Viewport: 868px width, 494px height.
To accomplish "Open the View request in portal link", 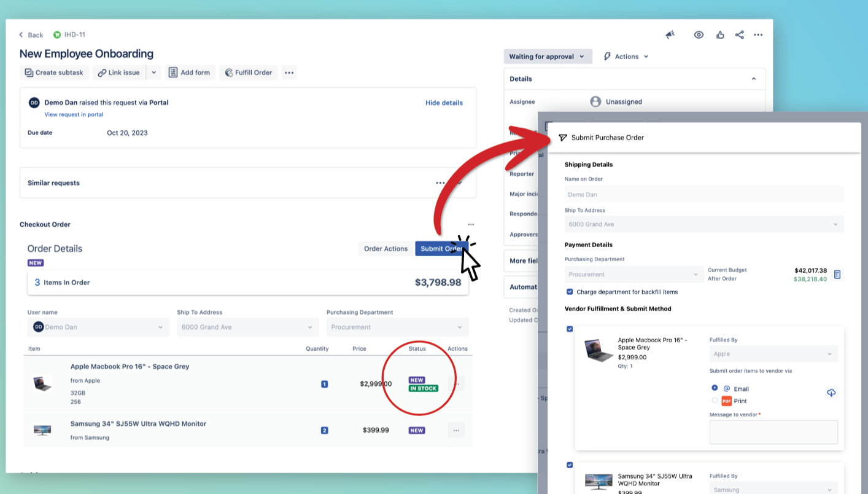I will [74, 114].
